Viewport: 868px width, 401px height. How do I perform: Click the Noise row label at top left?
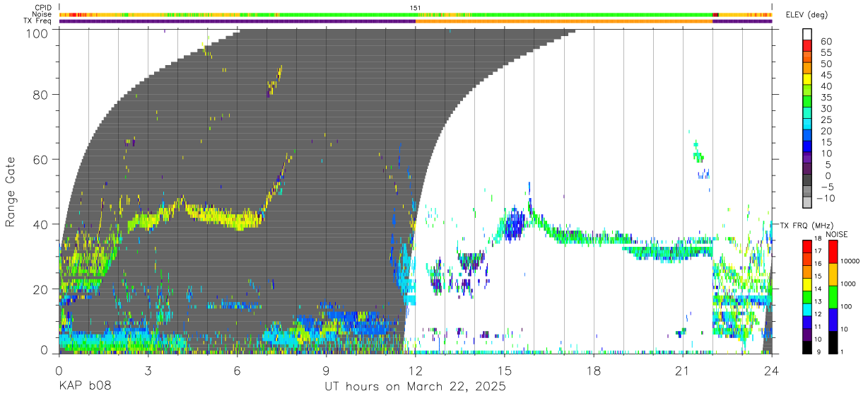(42, 14)
